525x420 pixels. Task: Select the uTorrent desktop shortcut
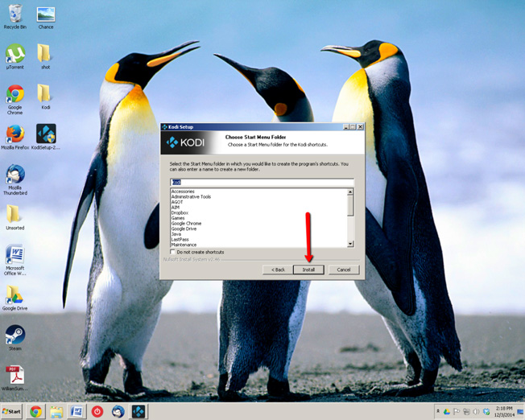point(15,56)
